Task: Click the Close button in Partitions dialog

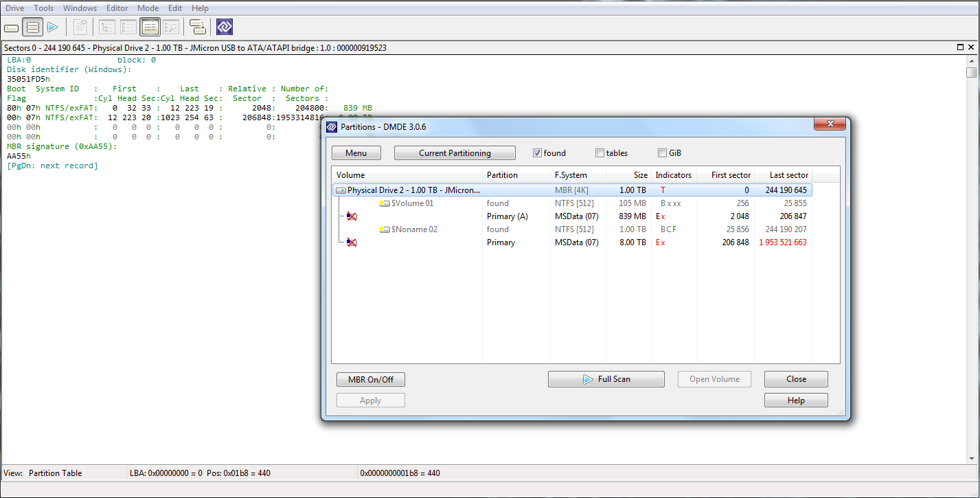Action: (x=797, y=379)
